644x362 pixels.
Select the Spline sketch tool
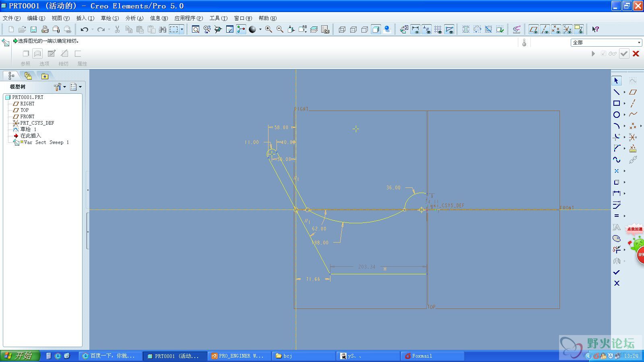(x=616, y=160)
